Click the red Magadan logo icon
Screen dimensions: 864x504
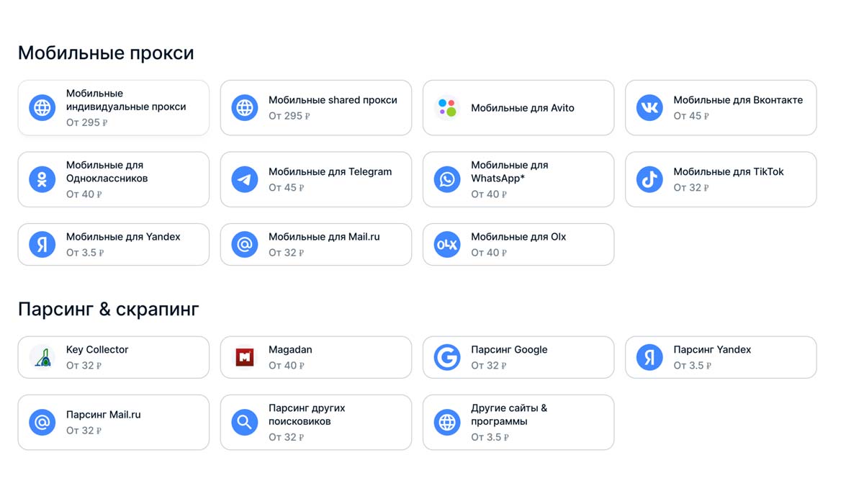tap(245, 357)
